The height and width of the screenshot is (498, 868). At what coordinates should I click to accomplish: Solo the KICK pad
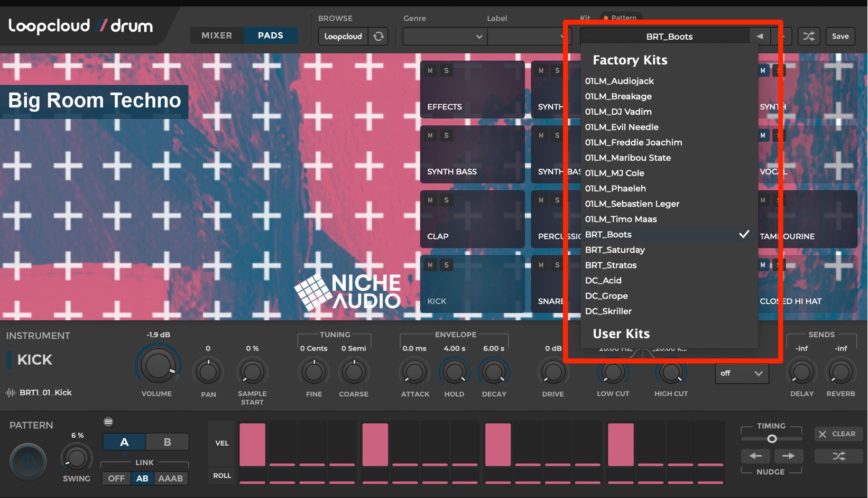click(447, 265)
